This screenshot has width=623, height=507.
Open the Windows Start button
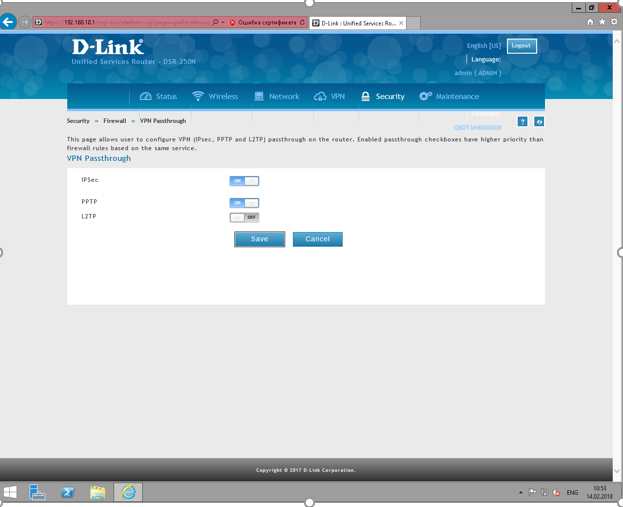point(10,492)
